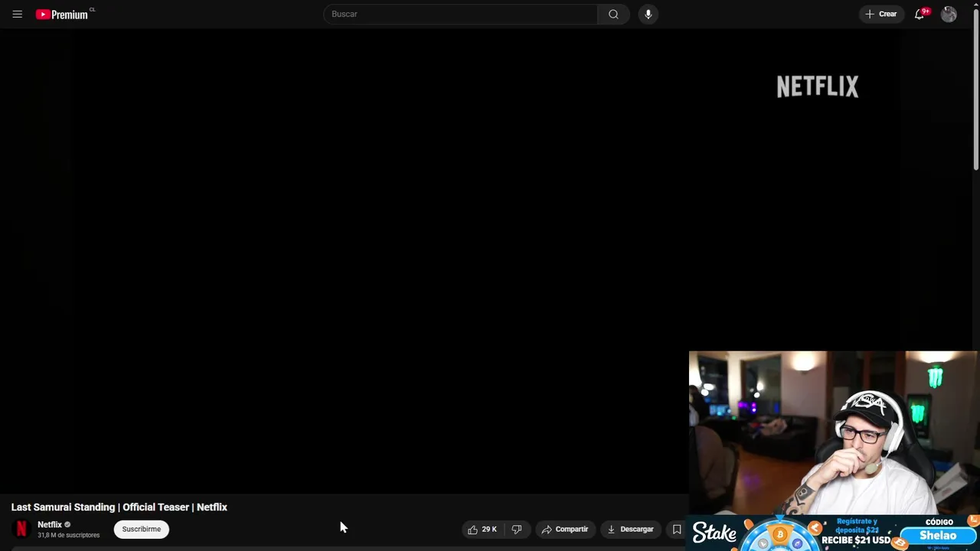Open the Netflix channel name link
Screen dimensions: 980x551
(x=50, y=524)
